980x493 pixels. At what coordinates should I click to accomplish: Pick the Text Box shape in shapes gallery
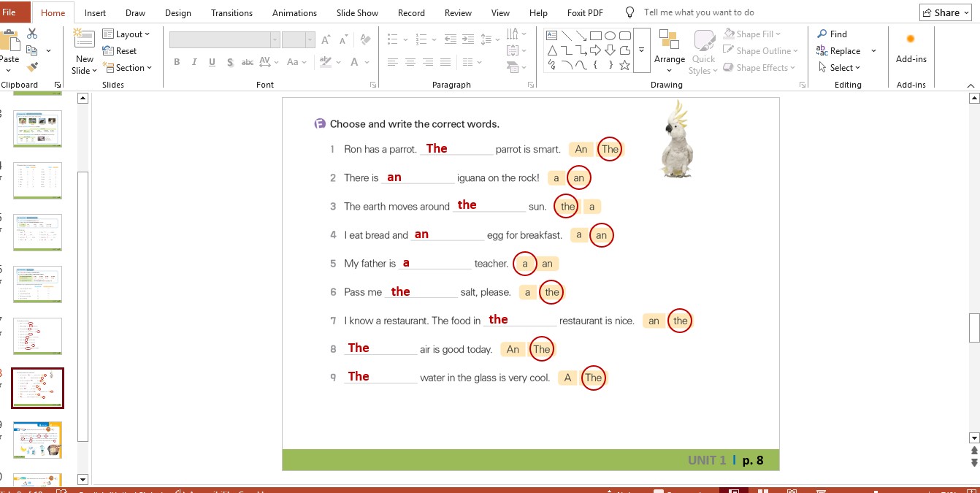pos(552,36)
